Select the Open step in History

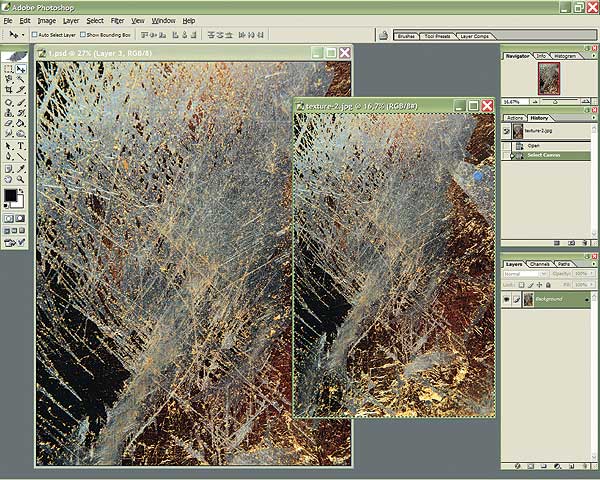click(534, 145)
